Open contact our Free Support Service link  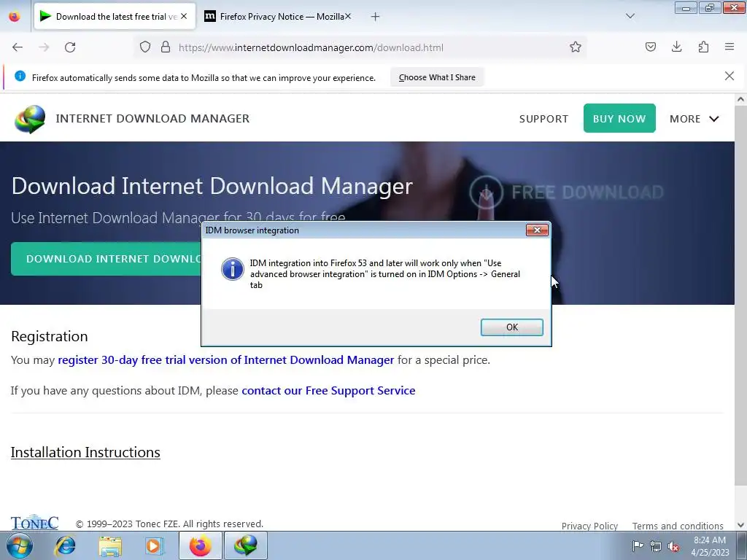pyautogui.click(x=328, y=391)
